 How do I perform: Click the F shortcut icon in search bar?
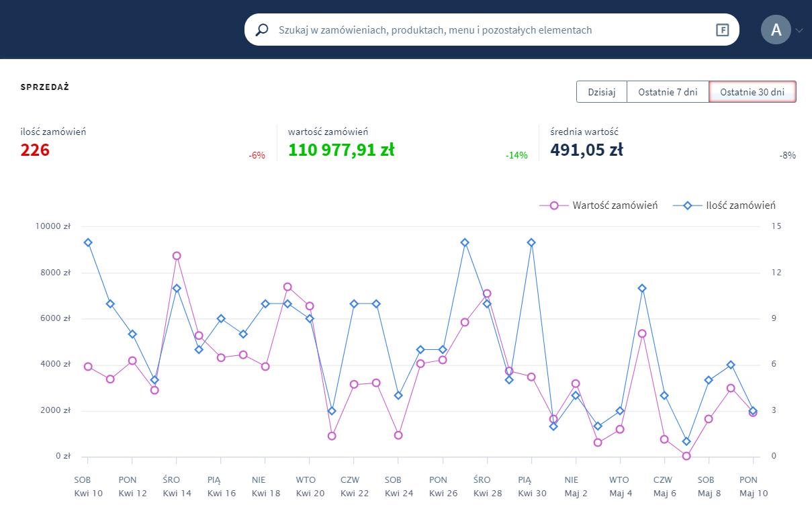click(x=722, y=30)
